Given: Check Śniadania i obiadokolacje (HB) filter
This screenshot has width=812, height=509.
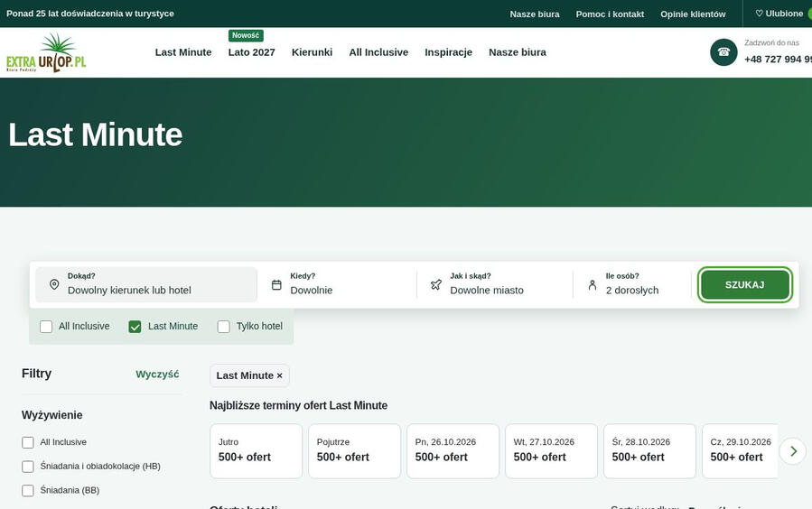Looking at the screenshot, I should 28,466.
